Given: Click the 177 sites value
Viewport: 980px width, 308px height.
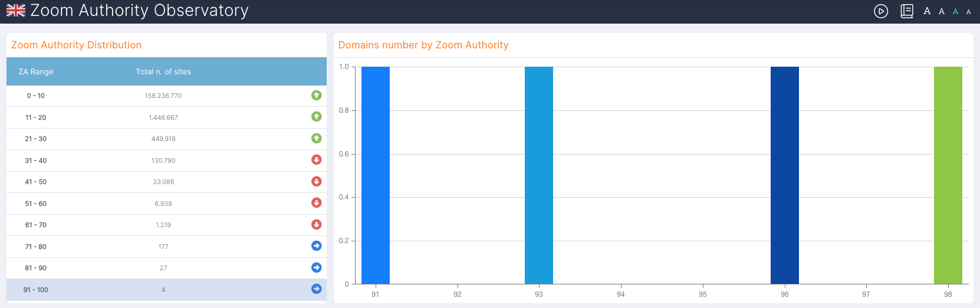Looking at the screenshot, I should point(163,247).
